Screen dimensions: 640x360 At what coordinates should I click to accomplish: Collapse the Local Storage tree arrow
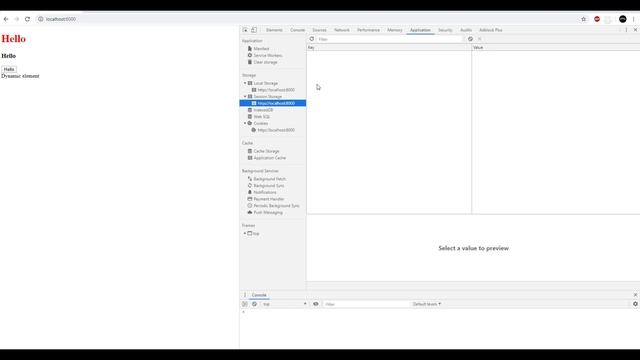click(x=245, y=83)
